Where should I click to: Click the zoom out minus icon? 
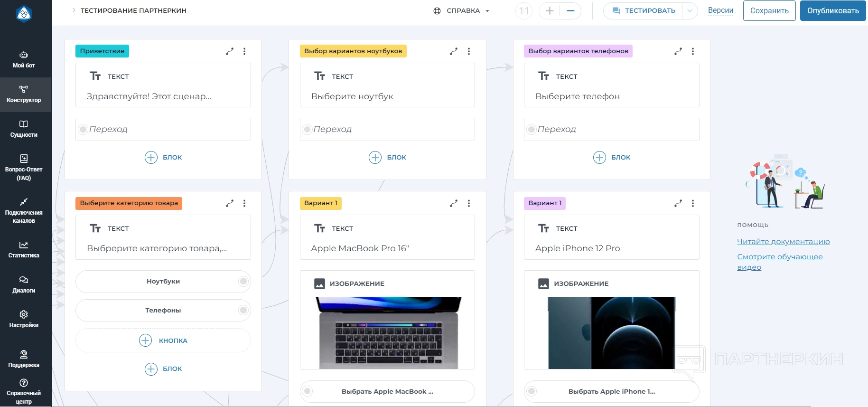coord(570,11)
